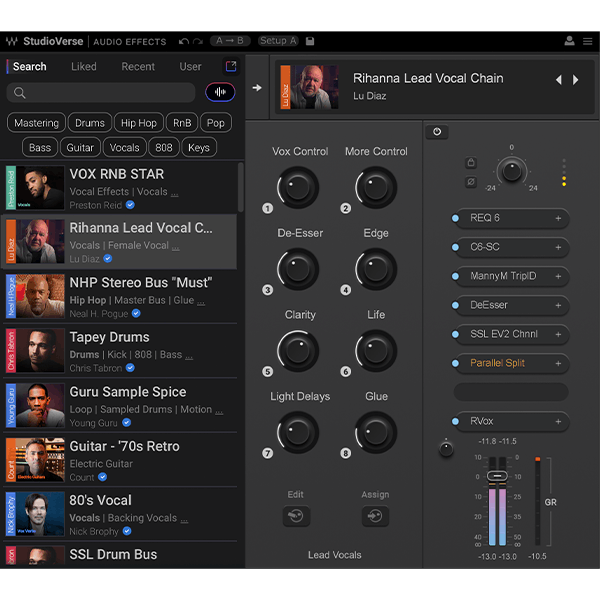Open the hamburger menu icon

588,41
